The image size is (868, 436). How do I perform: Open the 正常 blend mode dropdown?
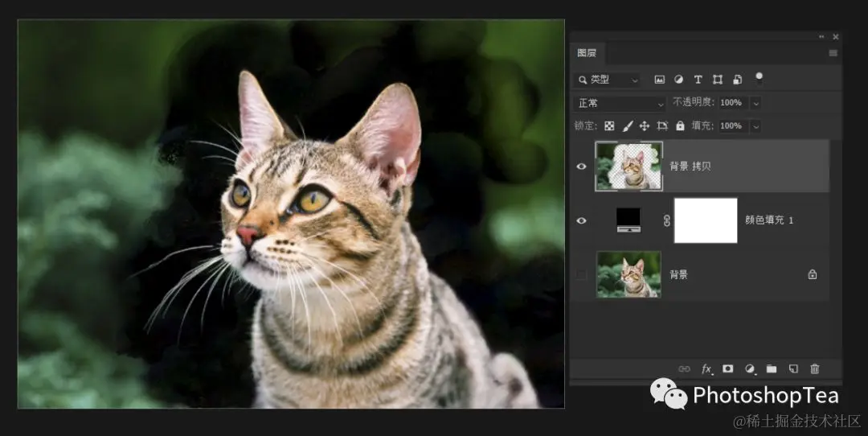620,103
